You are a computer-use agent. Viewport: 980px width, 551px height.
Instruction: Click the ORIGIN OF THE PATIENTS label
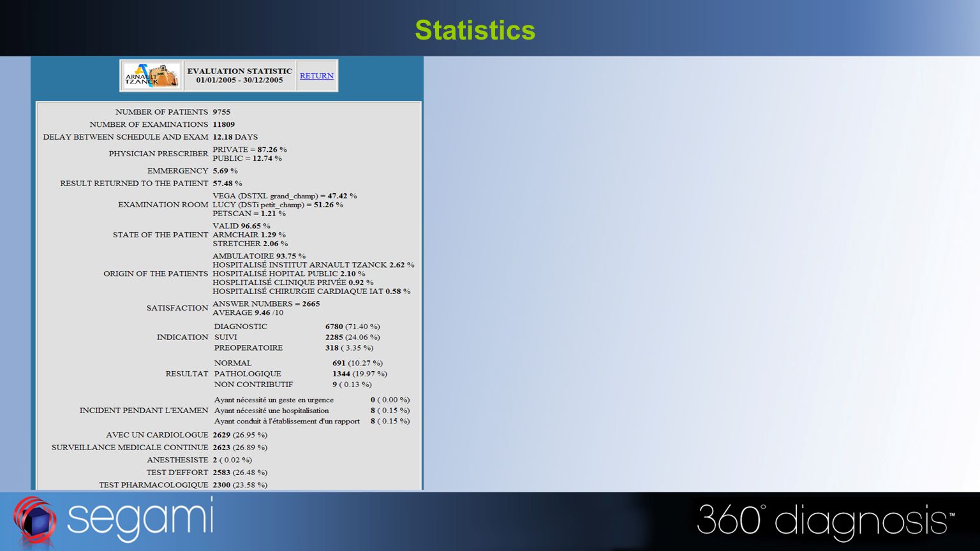tap(156, 274)
